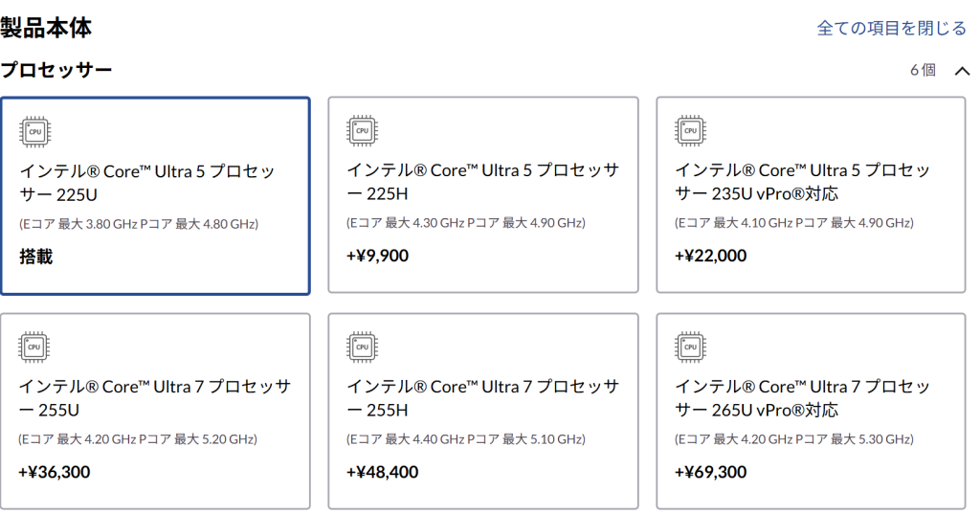Choose Core Ultra 7 265U vPro processor
This screenshot has width=980, height=514.
click(810, 412)
